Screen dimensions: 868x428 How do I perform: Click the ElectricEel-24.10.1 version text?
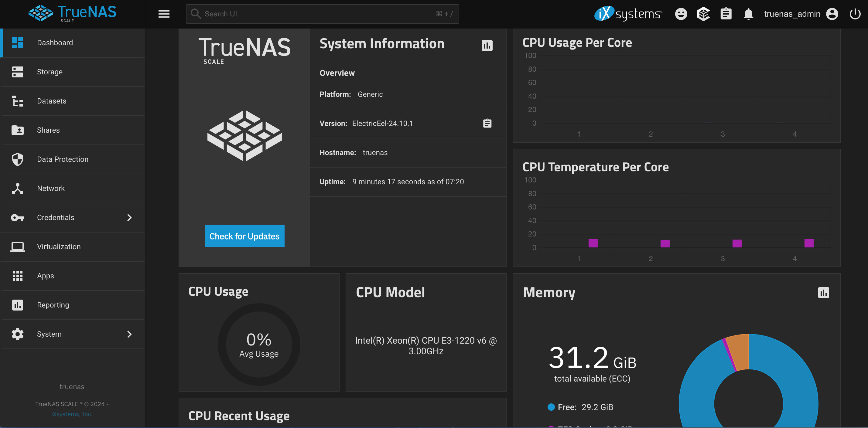[382, 123]
